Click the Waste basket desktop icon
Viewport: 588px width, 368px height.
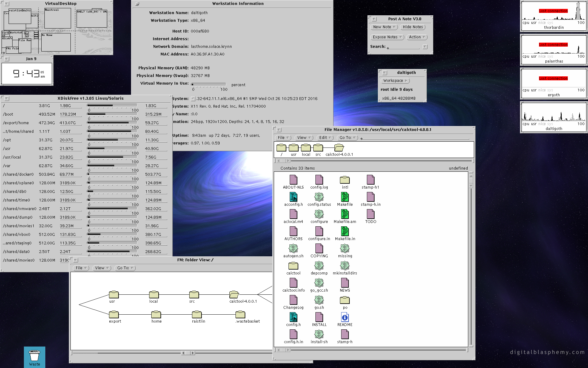[35, 356]
